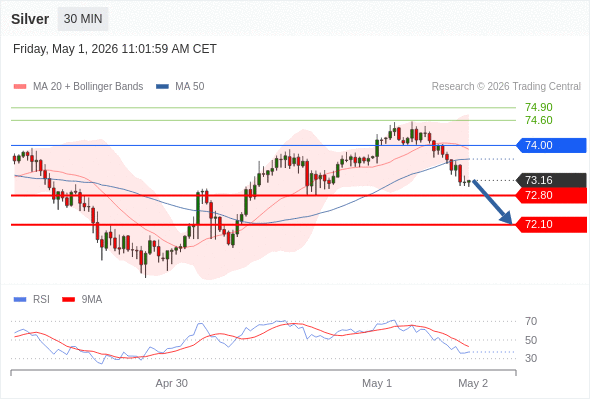Click the Research © 2026 Trading Central credit
The image size is (590, 400).
pyautogui.click(x=506, y=87)
